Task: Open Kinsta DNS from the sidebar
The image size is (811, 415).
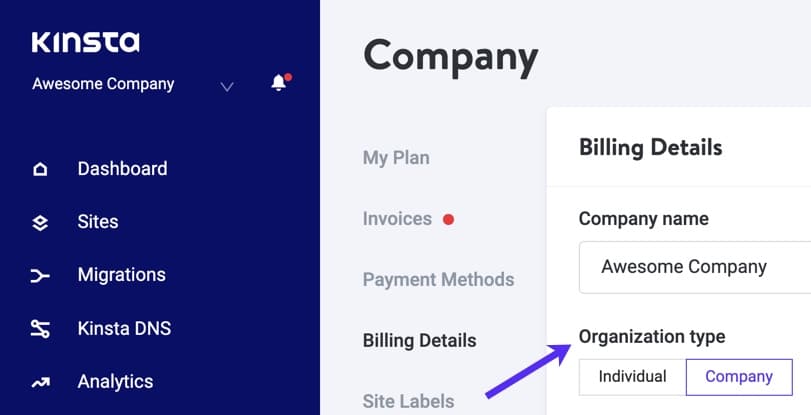Action: tap(124, 329)
